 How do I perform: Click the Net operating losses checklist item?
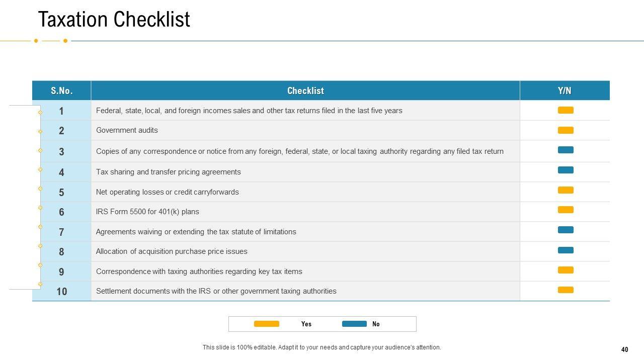point(167,192)
